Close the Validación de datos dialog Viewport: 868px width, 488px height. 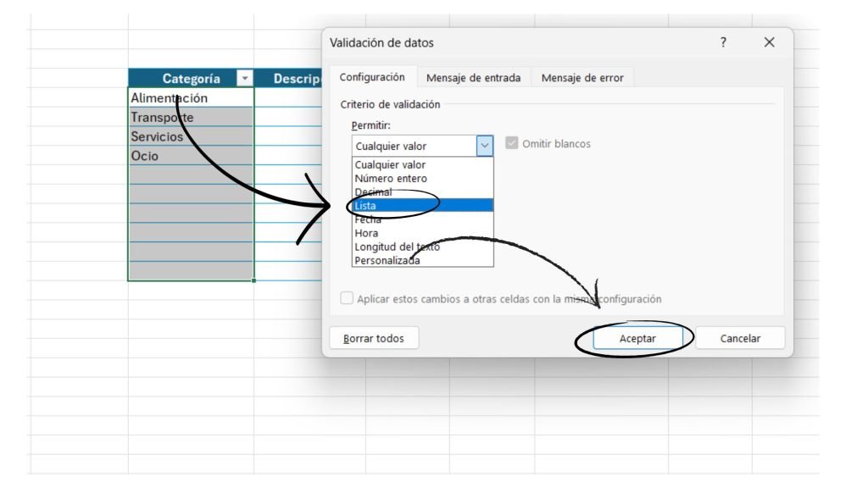(x=769, y=42)
